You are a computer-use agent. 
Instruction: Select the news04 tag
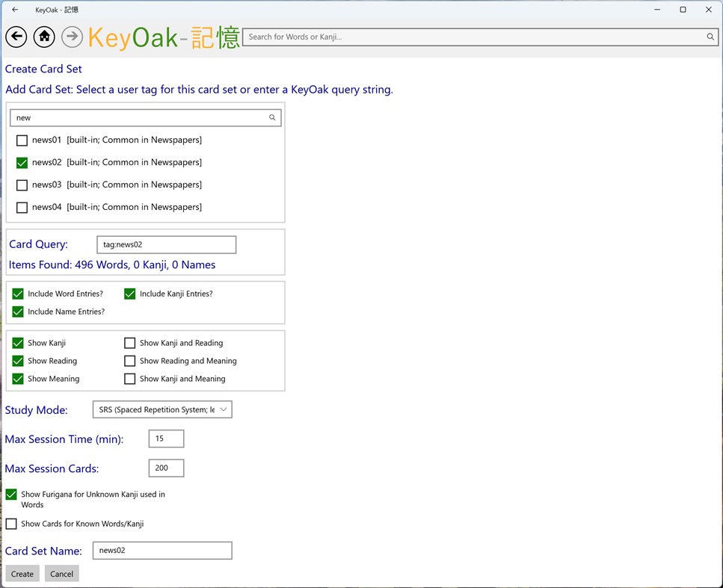[22, 207]
